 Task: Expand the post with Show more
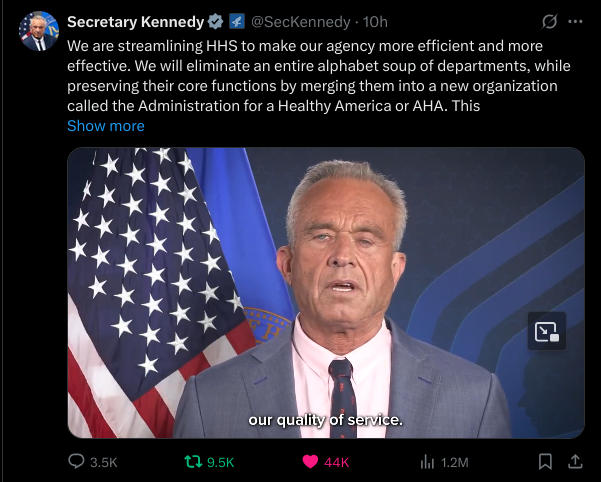[x=105, y=126]
